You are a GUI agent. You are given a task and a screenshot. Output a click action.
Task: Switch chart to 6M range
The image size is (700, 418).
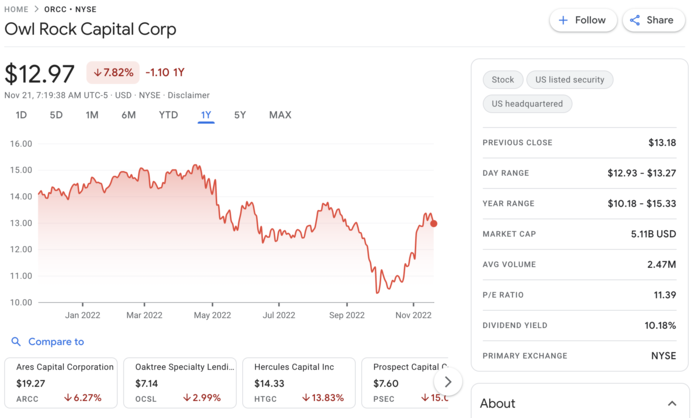pyautogui.click(x=129, y=115)
